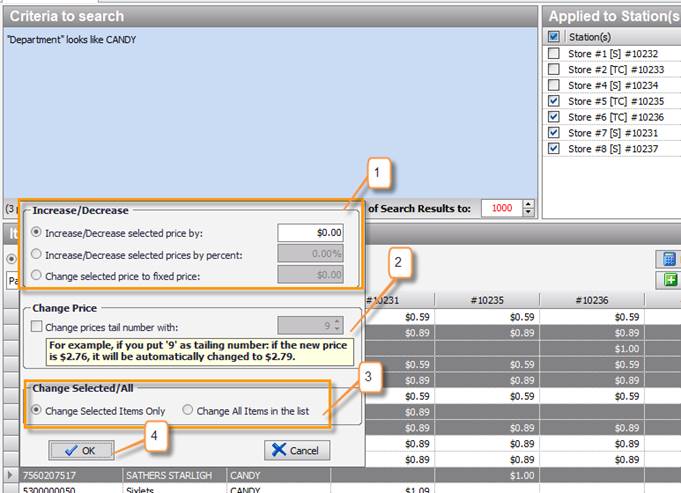Cancel the price change dialog

tap(297, 450)
